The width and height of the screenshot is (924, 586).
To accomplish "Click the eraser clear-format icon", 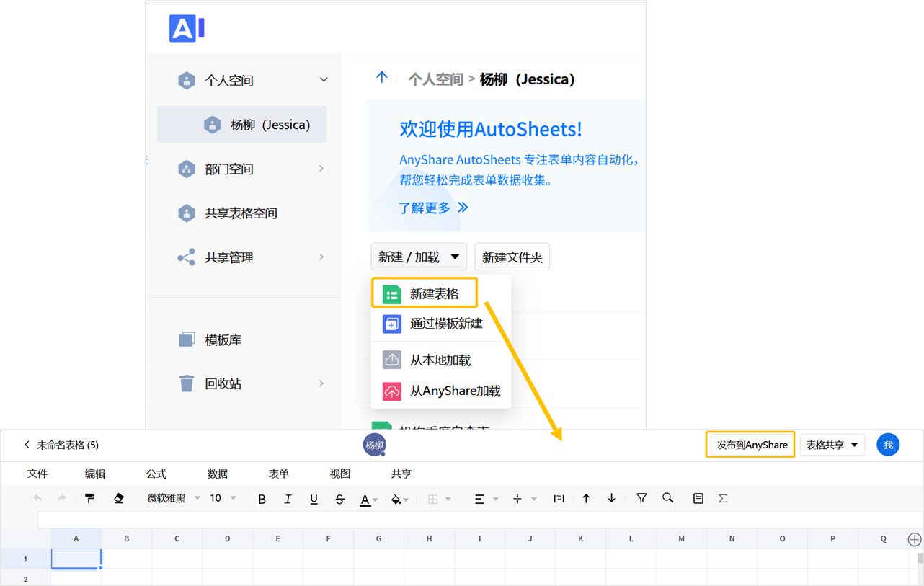I will coord(119,498).
